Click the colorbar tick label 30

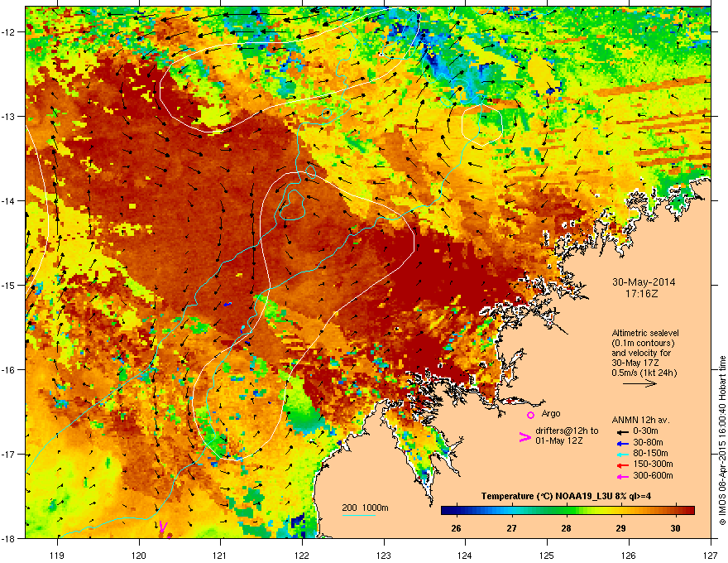coord(676,528)
